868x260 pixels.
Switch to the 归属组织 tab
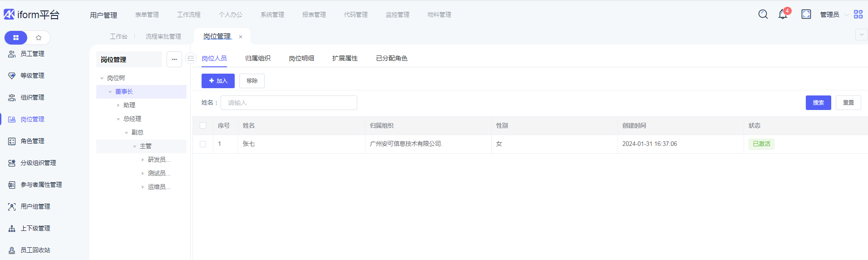[258, 59]
